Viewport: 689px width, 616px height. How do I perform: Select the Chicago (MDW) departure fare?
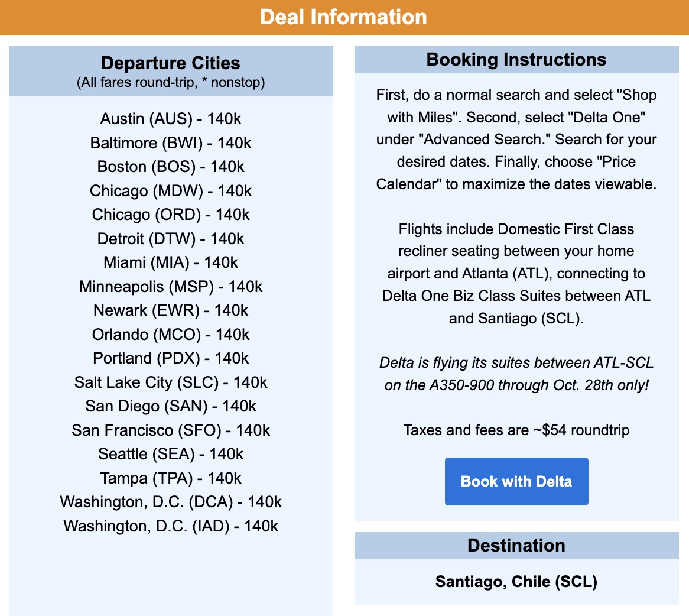point(171,190)
